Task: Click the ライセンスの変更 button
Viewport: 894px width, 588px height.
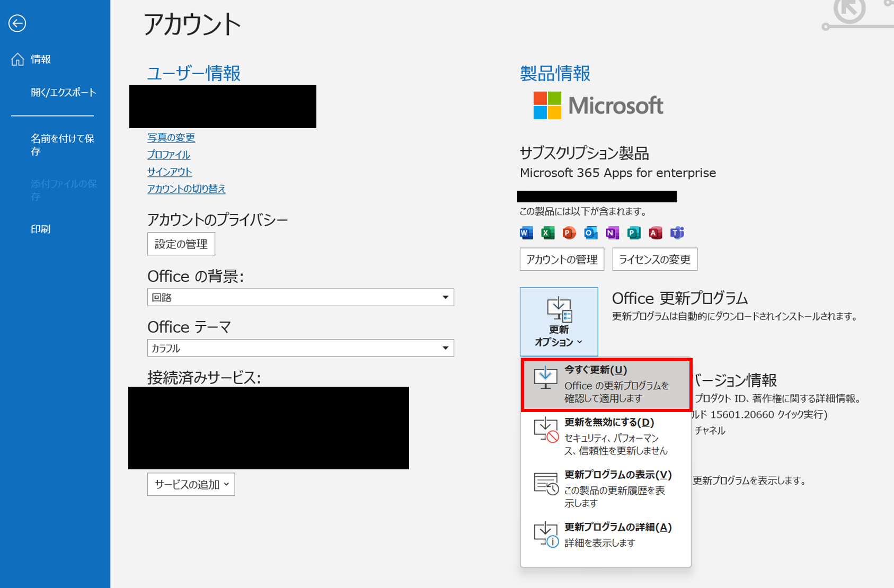Action: tap(655, 260)
